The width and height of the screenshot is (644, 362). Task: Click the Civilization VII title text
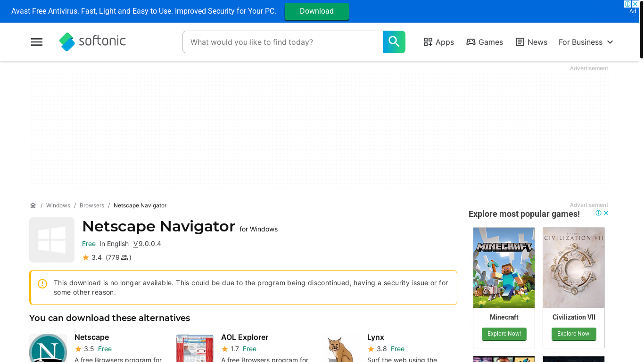tap(574, 317)
